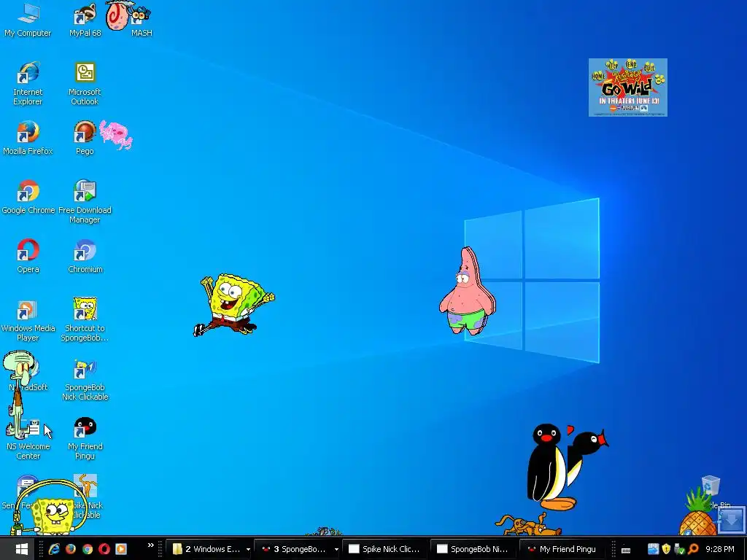Click the Patrick Star desktop character
Viewport: 747px width, 560px height.
point(468,291)
